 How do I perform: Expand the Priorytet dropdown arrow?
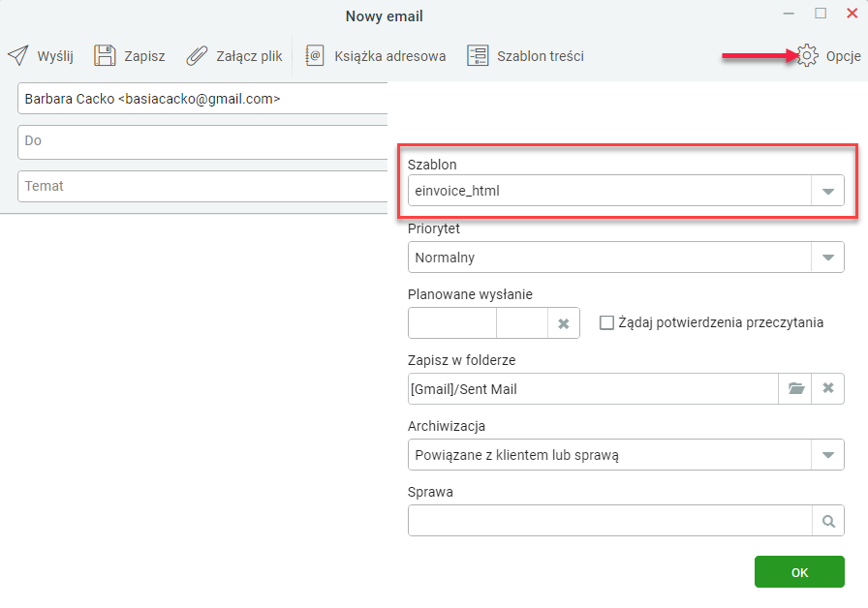coord(827,258)
